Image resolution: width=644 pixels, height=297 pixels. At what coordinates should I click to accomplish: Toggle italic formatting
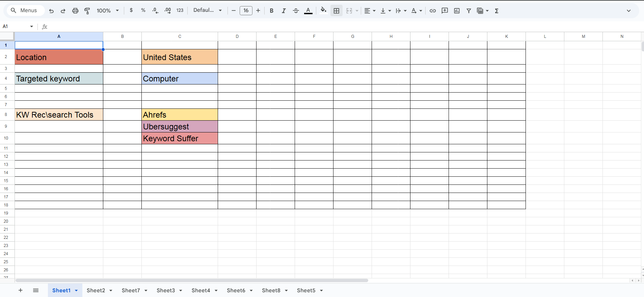point(284,11)
